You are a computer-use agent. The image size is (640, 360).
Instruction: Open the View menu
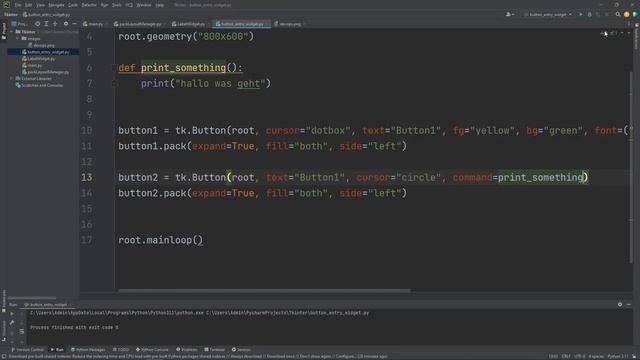click(x=40, y=5)
